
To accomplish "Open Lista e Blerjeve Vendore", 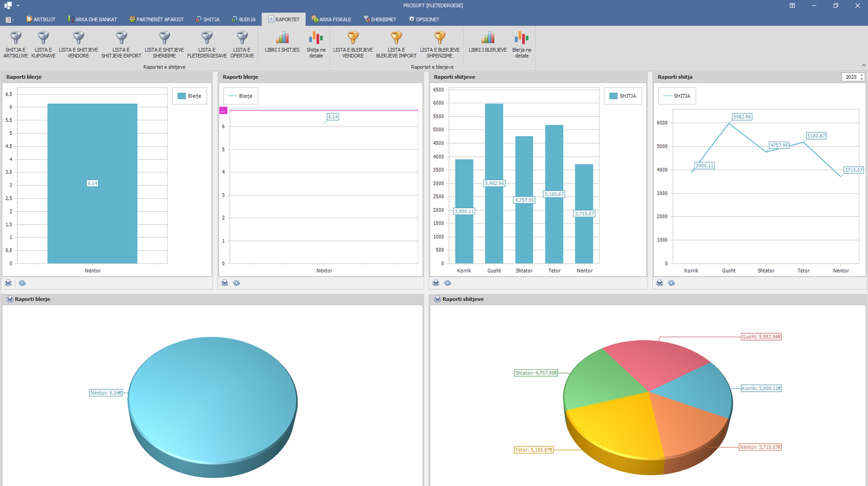I will point(353,44).
